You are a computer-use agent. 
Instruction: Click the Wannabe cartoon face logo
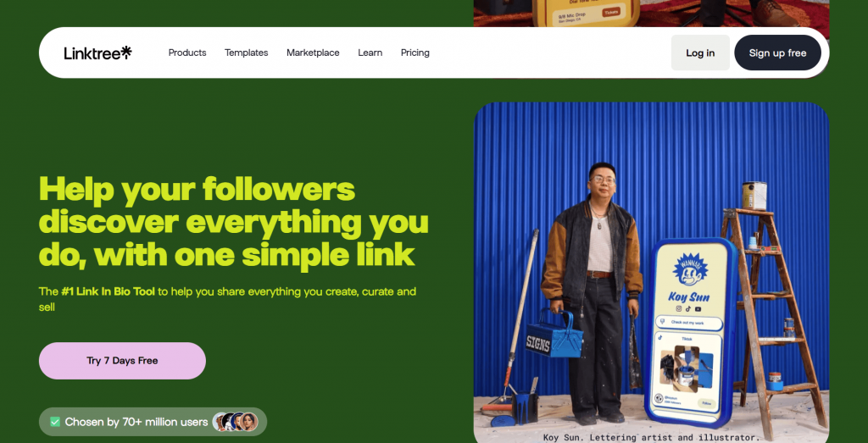point(690,269)
